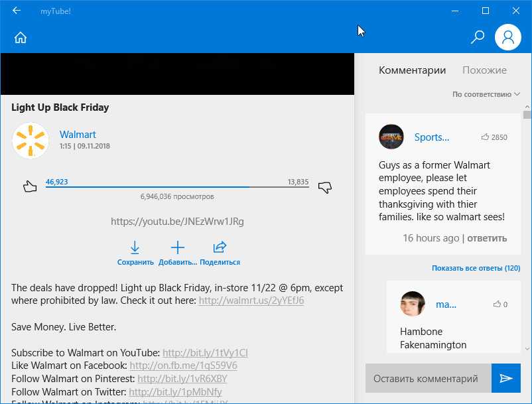
Task: Click the Поделиться share icon
Action: [220, 248]
